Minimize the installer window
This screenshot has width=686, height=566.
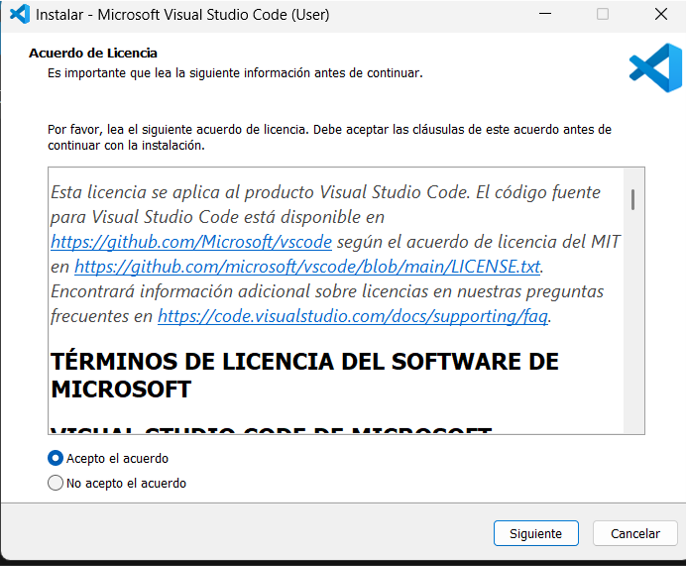[545, 14]
